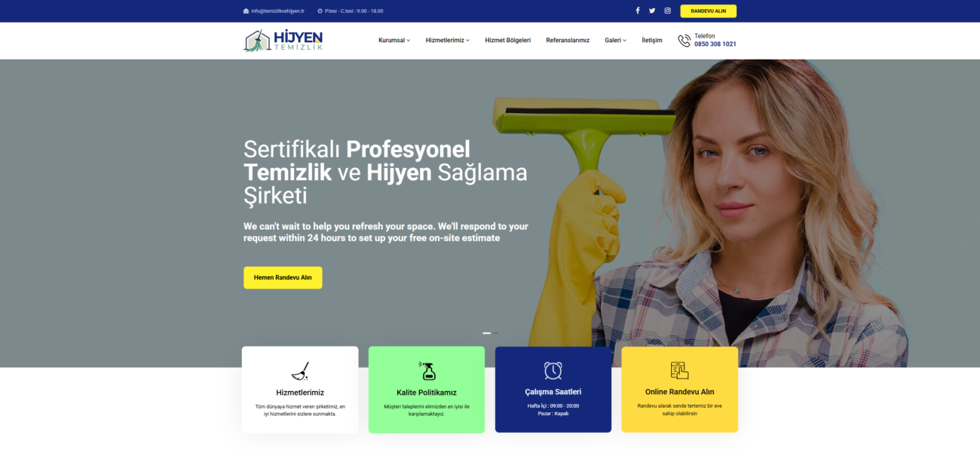Viewport: 980px width, 468px height.
Task: Open the Hizmet Bölgeleri menu item
Action: coord(508,41)
